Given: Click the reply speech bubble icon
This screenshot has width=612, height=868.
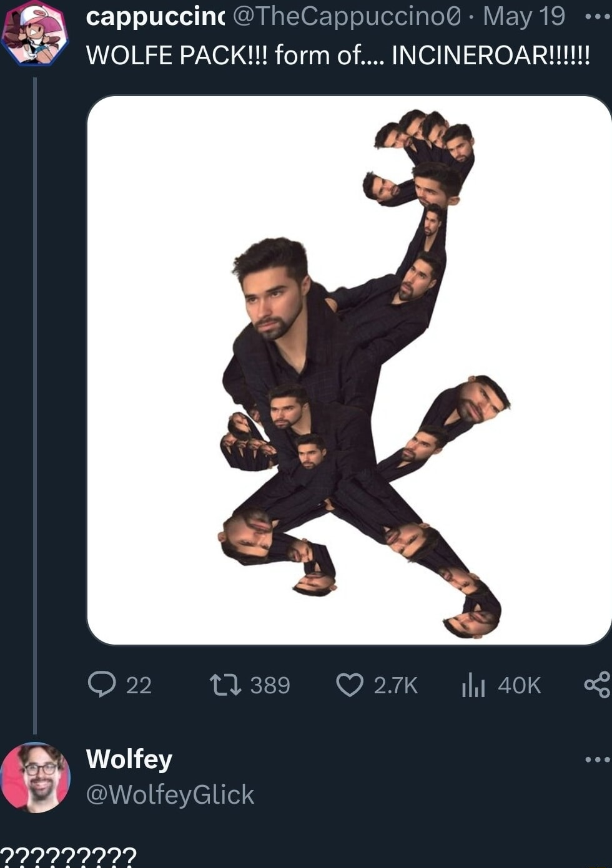Looking at the screenshot, I should tap(102, 685).
